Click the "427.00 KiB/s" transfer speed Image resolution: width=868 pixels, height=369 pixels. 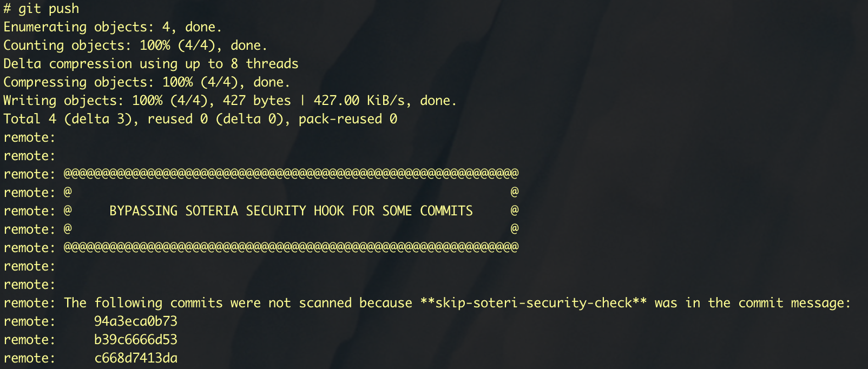click(x=359, y=101)
